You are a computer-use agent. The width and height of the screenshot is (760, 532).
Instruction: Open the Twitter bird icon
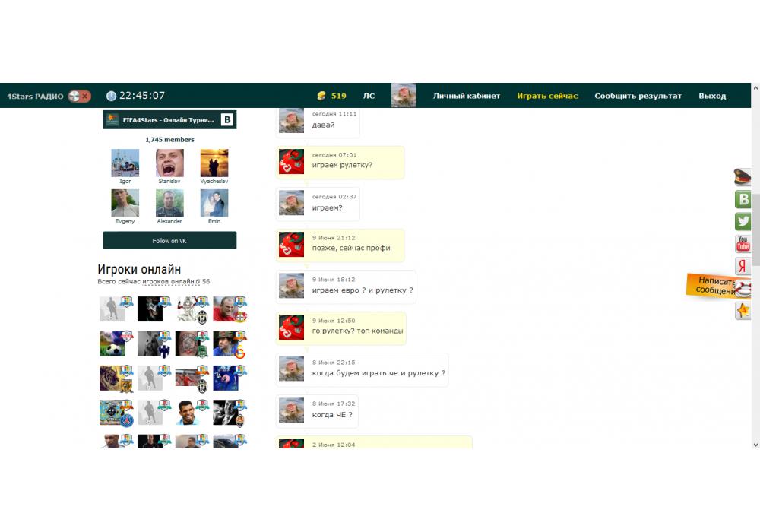click(743, 221)
